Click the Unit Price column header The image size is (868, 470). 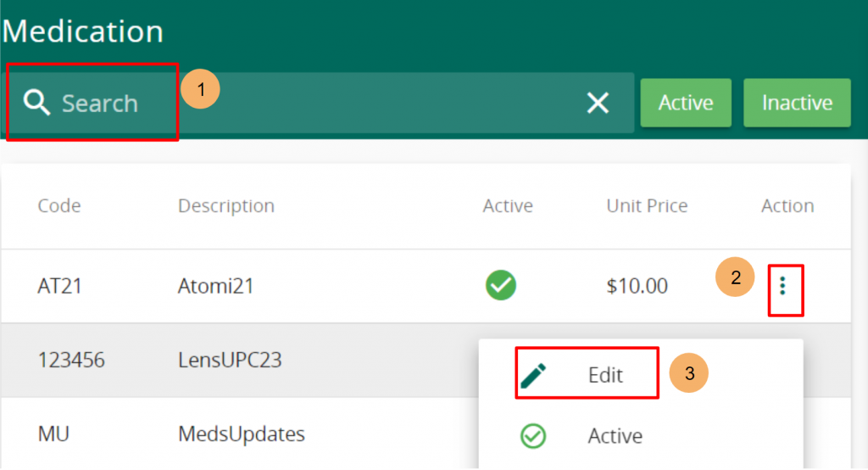647,205
